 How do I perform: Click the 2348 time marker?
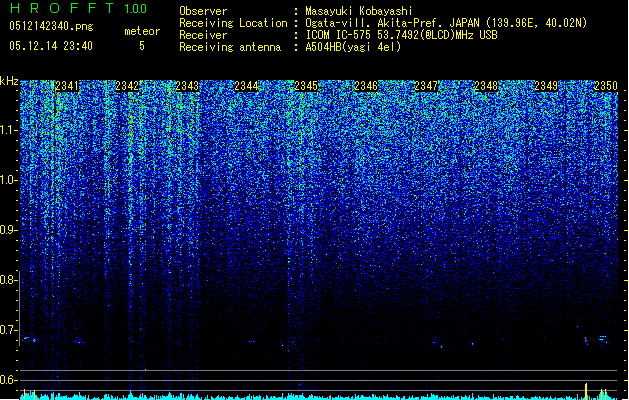tap(486, 86)
